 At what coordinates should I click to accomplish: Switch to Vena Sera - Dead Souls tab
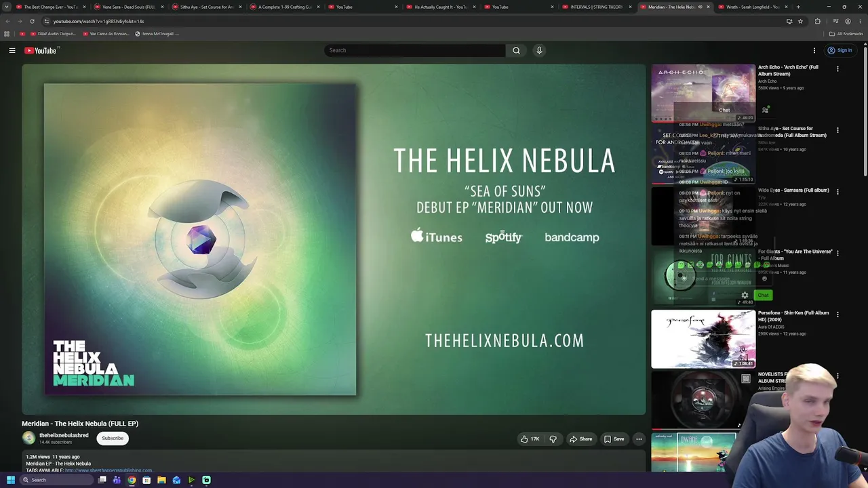pyautogui.click(x=128, y=7)
